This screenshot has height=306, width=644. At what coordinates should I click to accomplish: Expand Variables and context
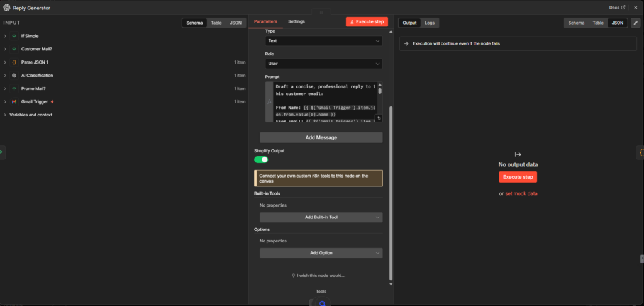click(x=5, y=115)
